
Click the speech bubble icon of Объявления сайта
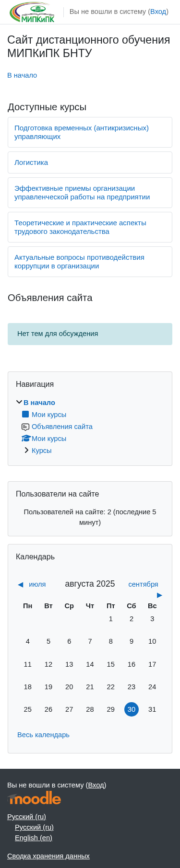(x=25, y=427)
